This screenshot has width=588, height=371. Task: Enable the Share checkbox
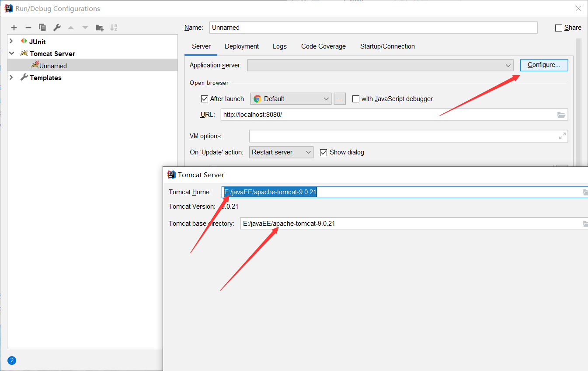coord(559,28)
